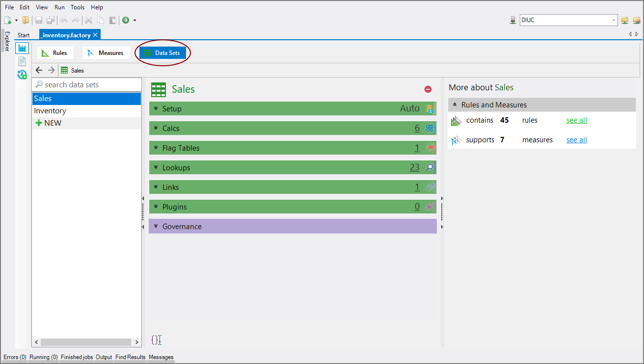Click the Paste icon on the toolbar
This screenshot has width=644, height=364.
pos(112,20)
